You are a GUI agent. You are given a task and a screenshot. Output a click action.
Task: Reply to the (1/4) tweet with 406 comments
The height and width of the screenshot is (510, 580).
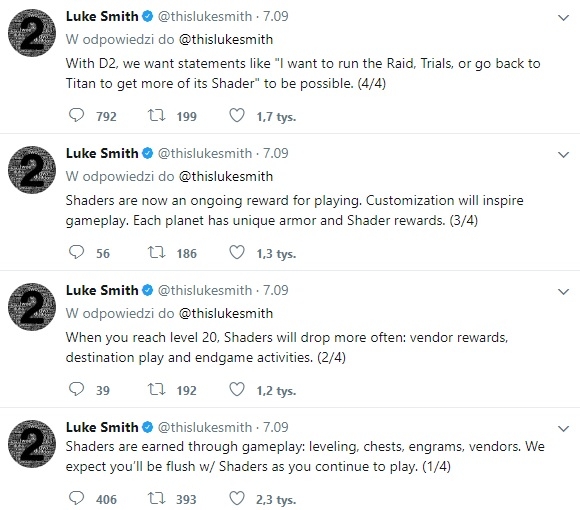(x=77, y=498)
